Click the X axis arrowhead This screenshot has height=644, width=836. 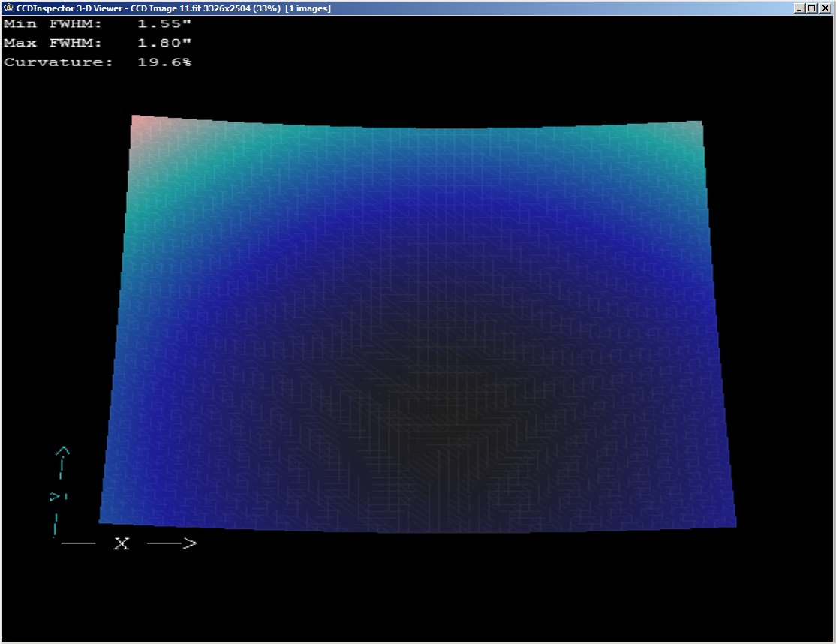point(191,543)
